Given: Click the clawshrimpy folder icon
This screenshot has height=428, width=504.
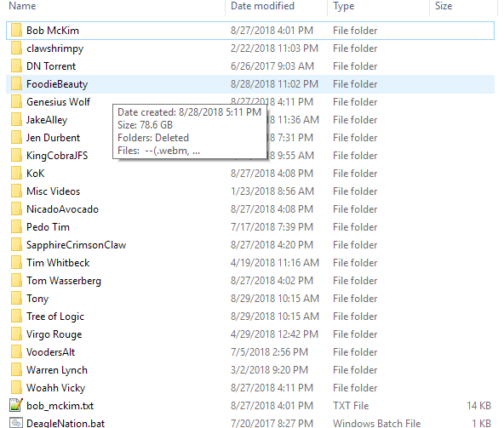Looking at the screenshot, I should (x=16, y=49).
